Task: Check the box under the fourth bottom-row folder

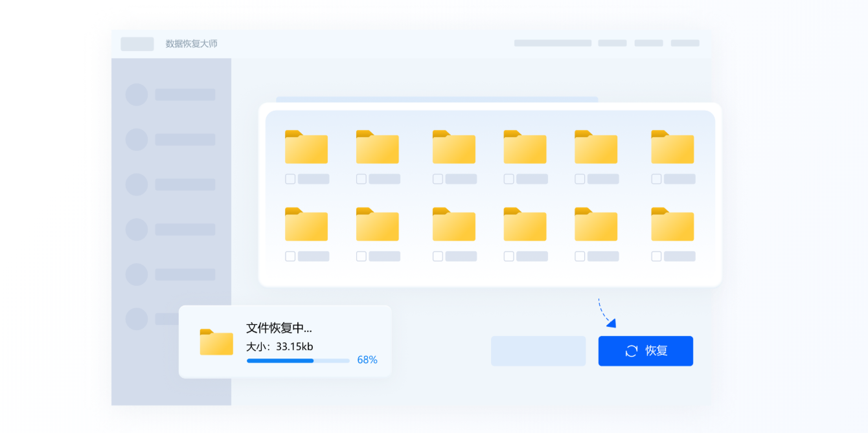Action: tap(508, 256)
